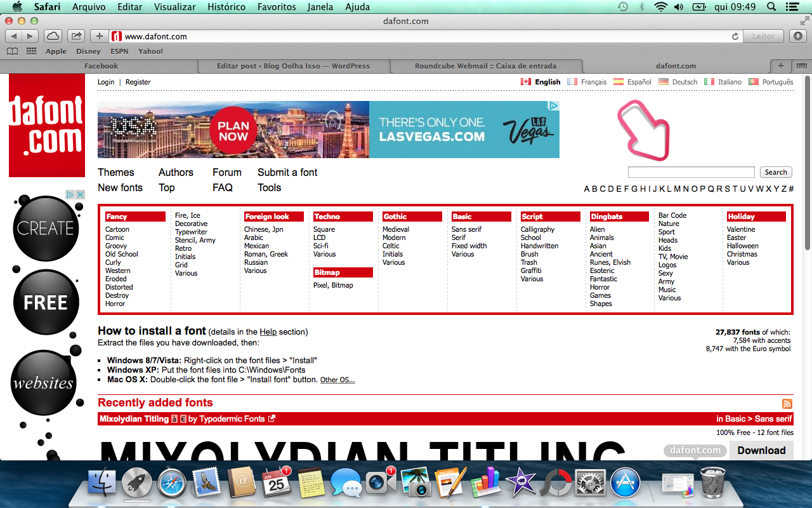The image size is (812, 508).
Task: Open Spotlight search magnifier in menu bar
Action: (772, 6)
